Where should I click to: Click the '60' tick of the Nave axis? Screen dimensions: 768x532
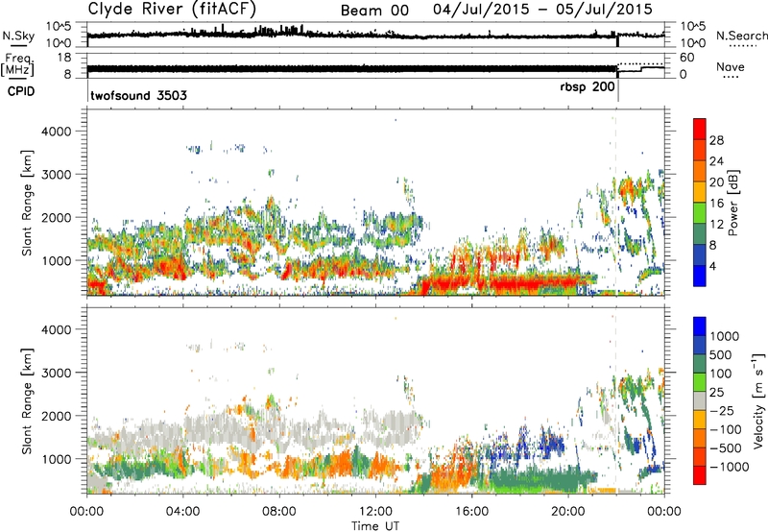[687, 58]
